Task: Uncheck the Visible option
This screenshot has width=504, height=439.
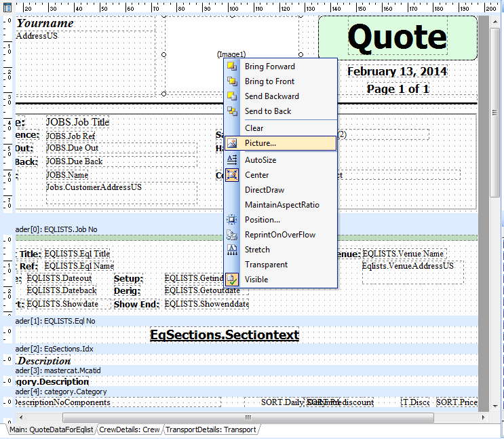Action: (256, 280)
